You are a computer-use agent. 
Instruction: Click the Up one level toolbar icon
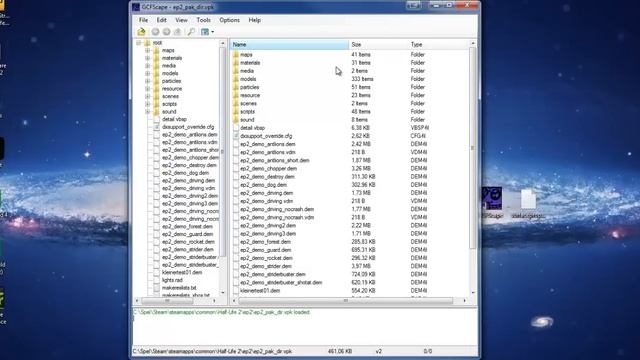pos(178,31)
